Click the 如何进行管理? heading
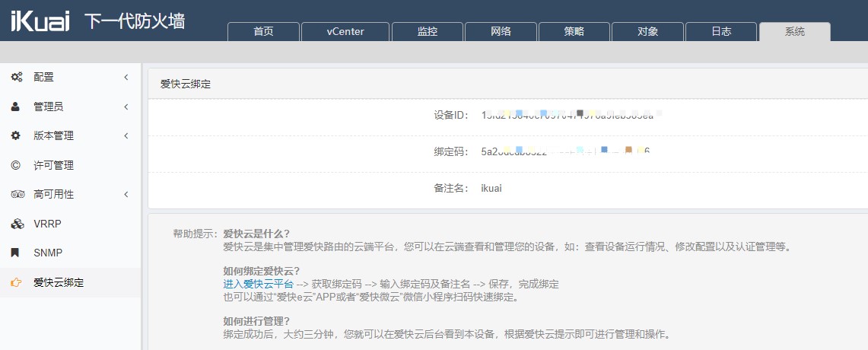 pyautogui.click(x=256, y=321)
